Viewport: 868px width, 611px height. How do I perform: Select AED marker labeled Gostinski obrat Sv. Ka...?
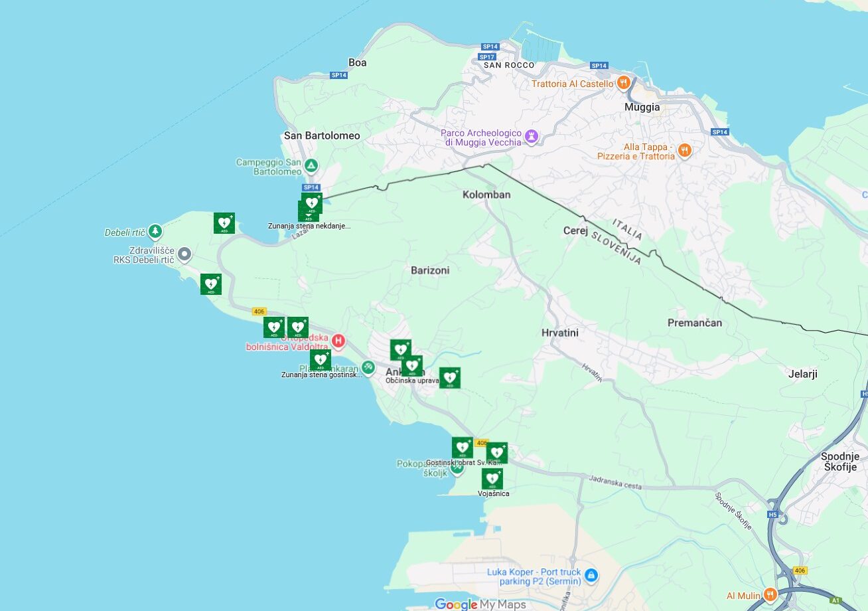463,448
